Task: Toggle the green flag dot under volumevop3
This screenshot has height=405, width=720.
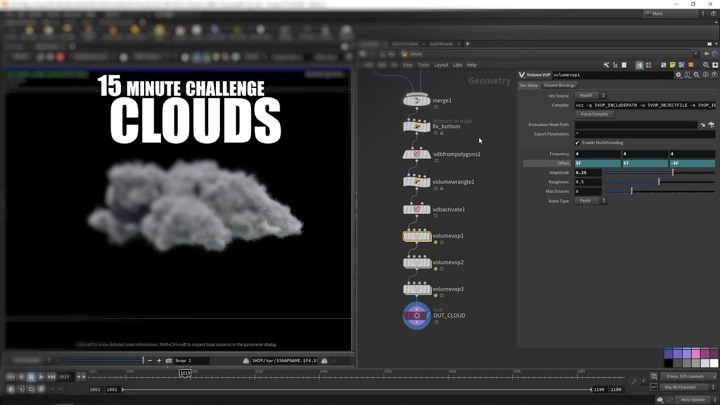Action: (x=436, y=296)
